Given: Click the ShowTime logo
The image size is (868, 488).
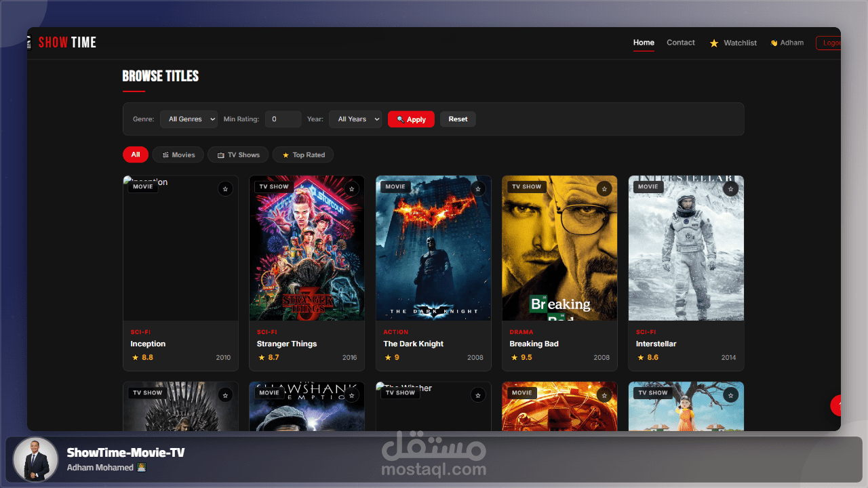Looking at the screenshot, I should (67, 42).
